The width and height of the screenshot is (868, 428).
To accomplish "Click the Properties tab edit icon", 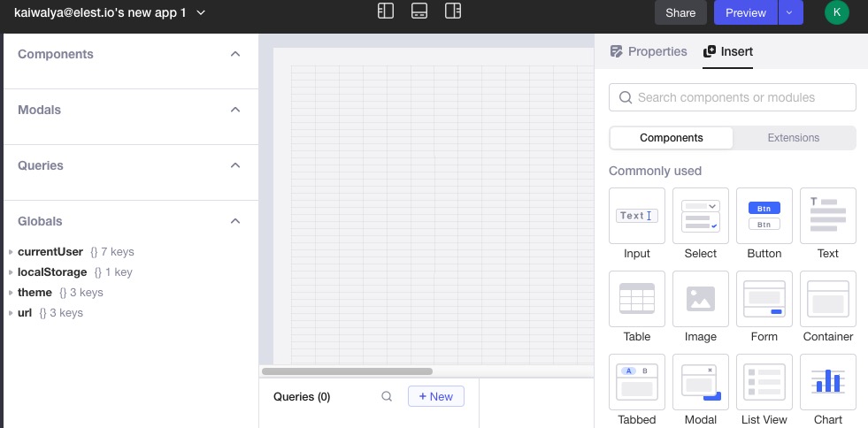I will (x=616, y=51).
